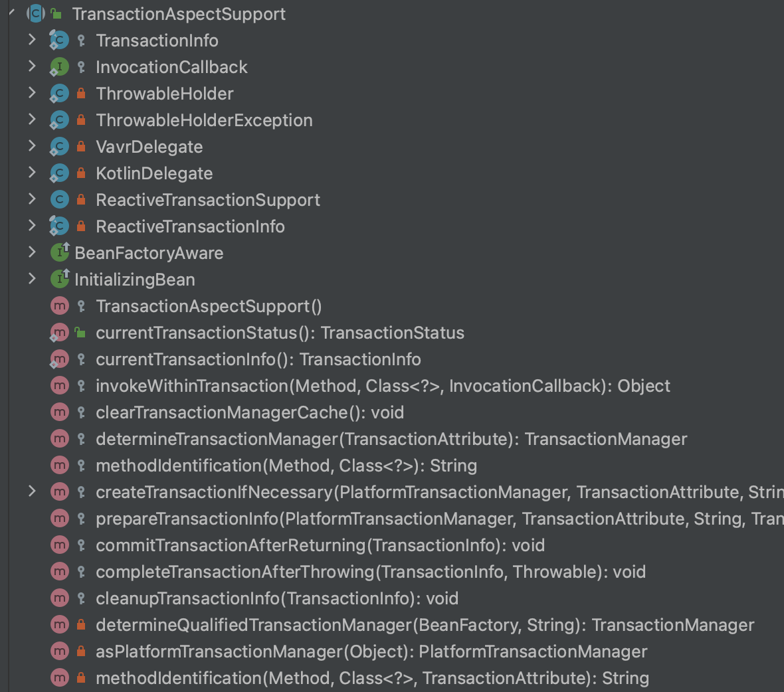Select the TransactionAspectSupport() constructor

(x=209, y=306)
